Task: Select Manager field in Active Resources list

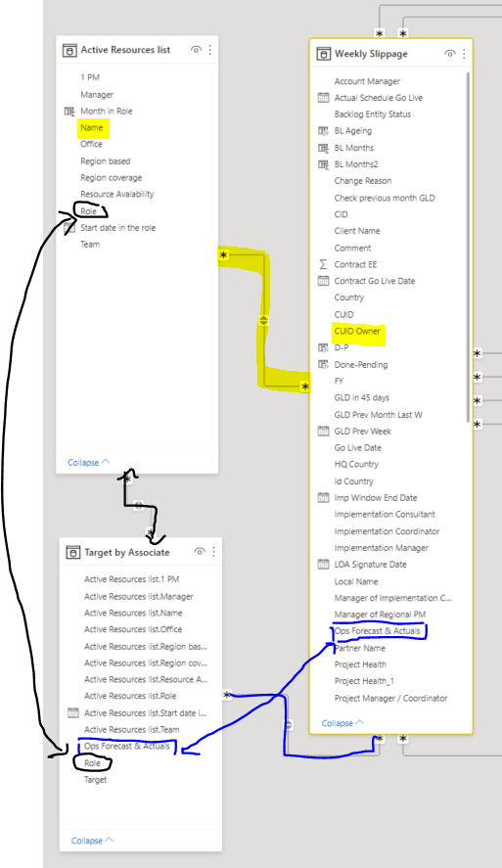Action: pyautogui.click(x=97, y=95)
